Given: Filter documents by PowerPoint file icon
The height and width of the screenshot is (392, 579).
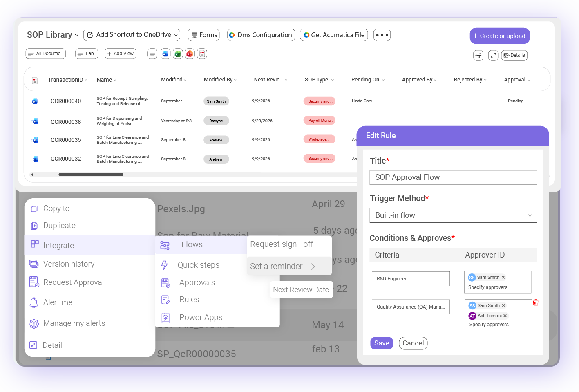Looking at the screenshot, I should coord(190,54).
